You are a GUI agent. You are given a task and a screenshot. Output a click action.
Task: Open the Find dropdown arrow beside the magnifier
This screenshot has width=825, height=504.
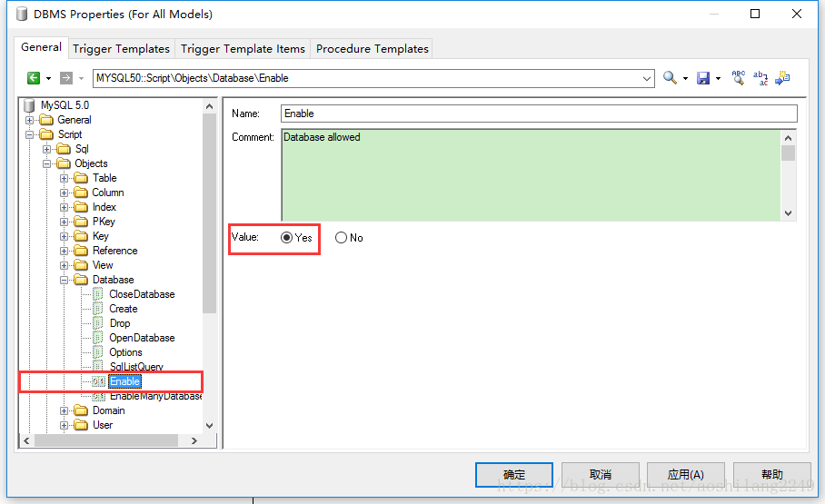tap(685, 78)
